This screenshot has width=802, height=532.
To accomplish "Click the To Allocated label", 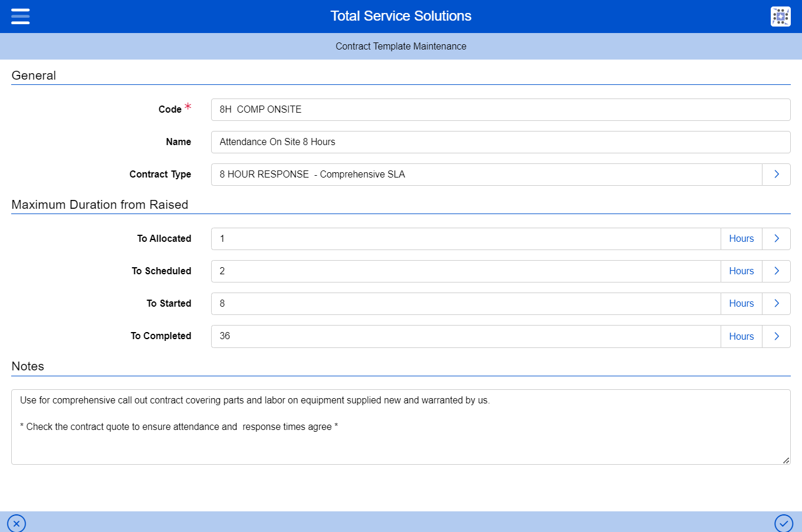I will pos(164,238).
